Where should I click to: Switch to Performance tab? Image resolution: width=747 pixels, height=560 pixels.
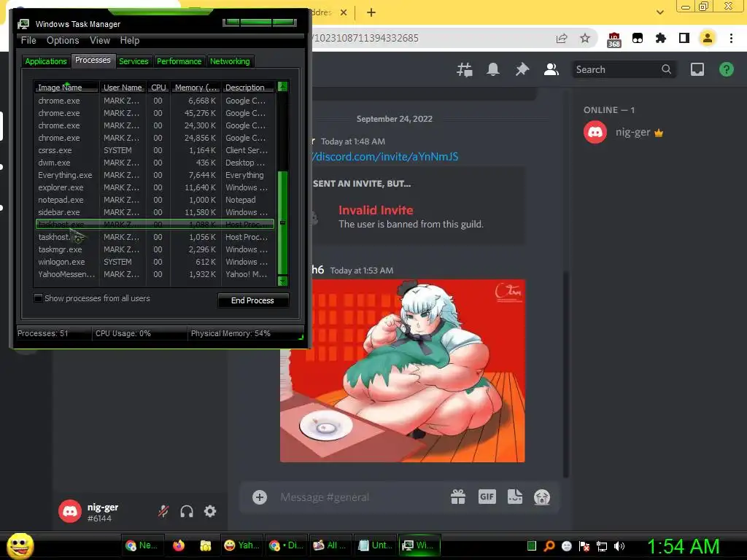(179, 61)
